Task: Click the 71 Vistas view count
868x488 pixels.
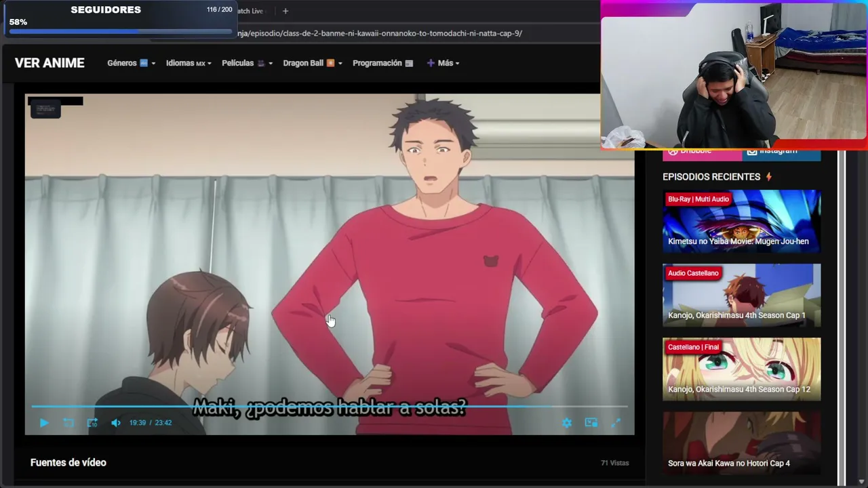Action: point(615,463)
